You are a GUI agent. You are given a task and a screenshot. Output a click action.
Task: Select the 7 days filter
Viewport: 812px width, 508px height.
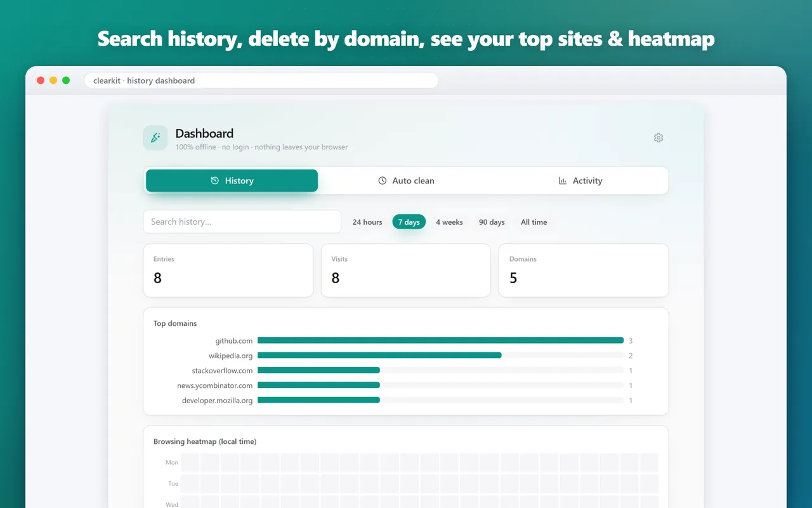409,222
